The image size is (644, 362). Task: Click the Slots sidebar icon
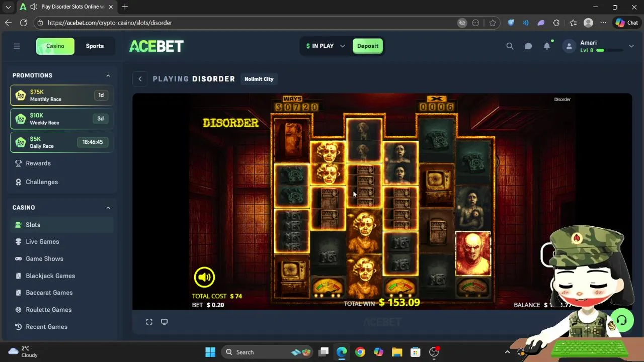point(19,225)
